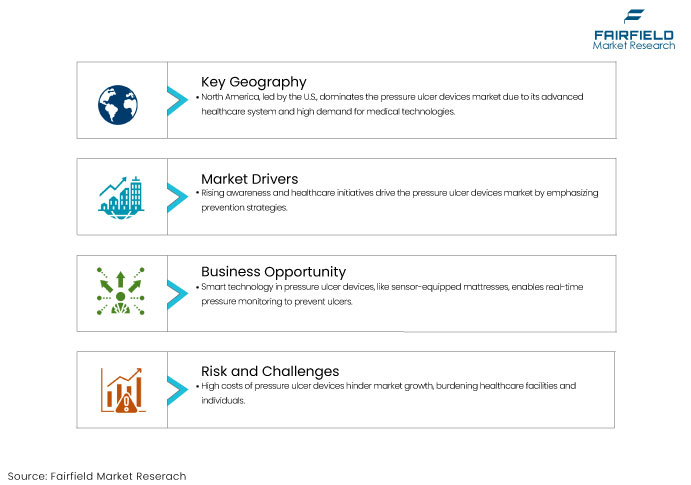This screenshot has width=691, height=485.
Task: Select the Business Opportunity heading
Action: pyautogui.click(x=273, y=272)
